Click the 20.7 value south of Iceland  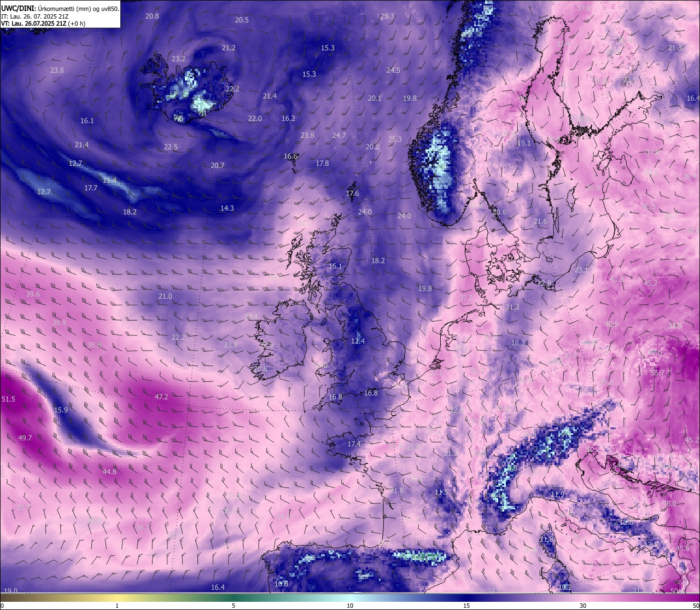[x=218, y=165]
